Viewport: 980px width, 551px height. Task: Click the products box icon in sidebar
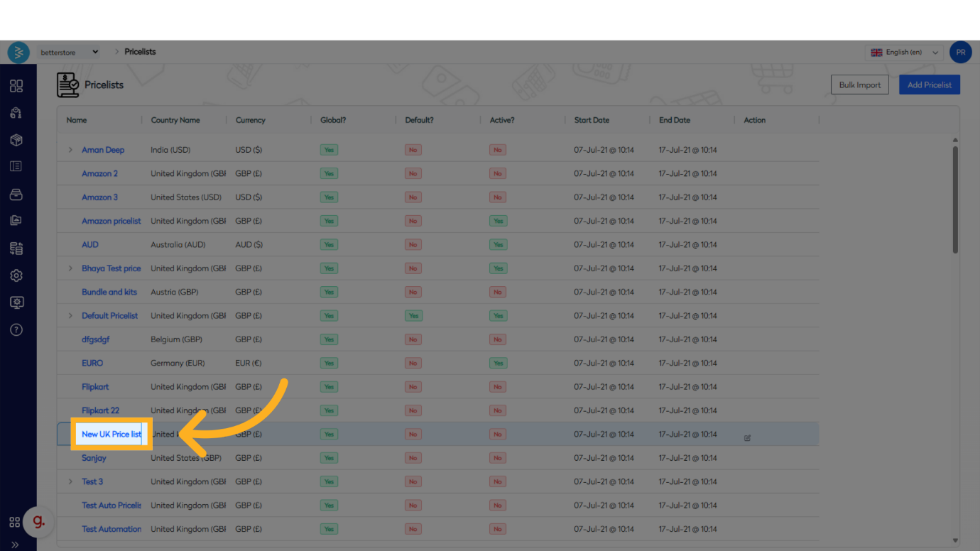16,140
